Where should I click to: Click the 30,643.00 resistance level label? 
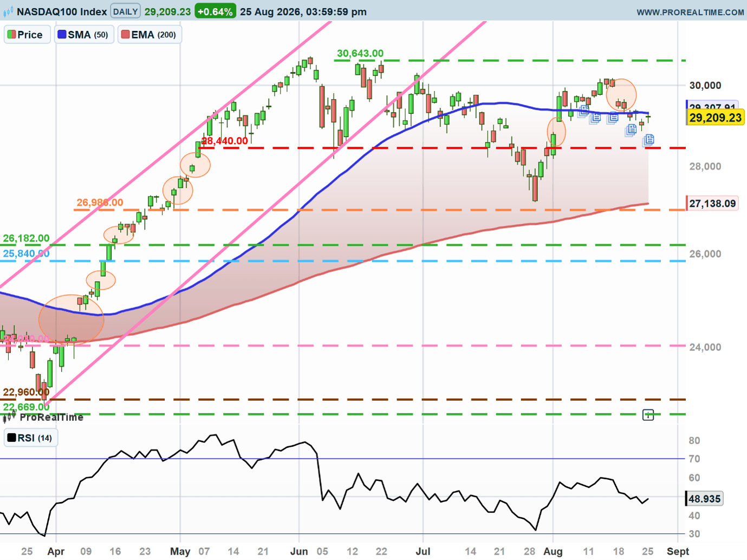pyautogui.click(x=360, y=53)
